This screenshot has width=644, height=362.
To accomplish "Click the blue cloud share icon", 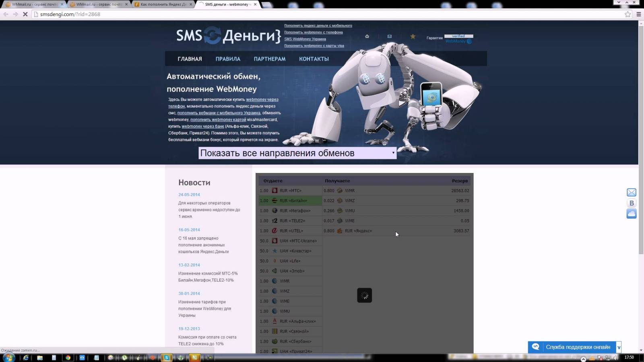I will (x=632, y=214).
